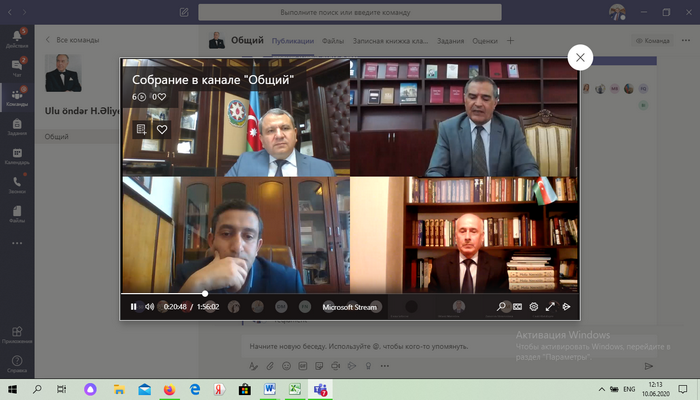Image resolution: width=700 pixels, height=400 pixels.
Task: Open video playback settings gear
Action: coord(534,307)
